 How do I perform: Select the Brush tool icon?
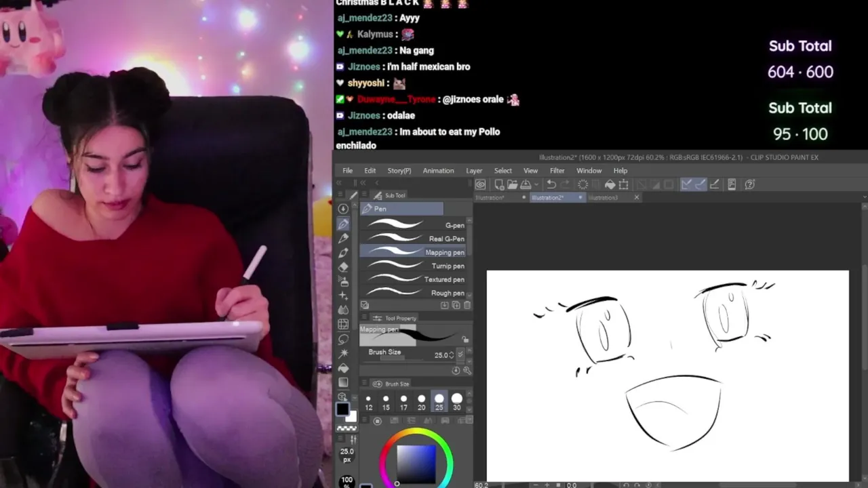coord(343,252)
